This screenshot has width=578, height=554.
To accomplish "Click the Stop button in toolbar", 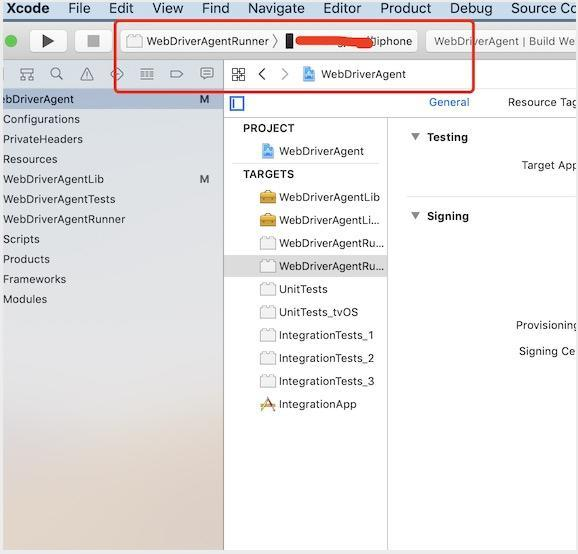I will (x=93, y=41).
